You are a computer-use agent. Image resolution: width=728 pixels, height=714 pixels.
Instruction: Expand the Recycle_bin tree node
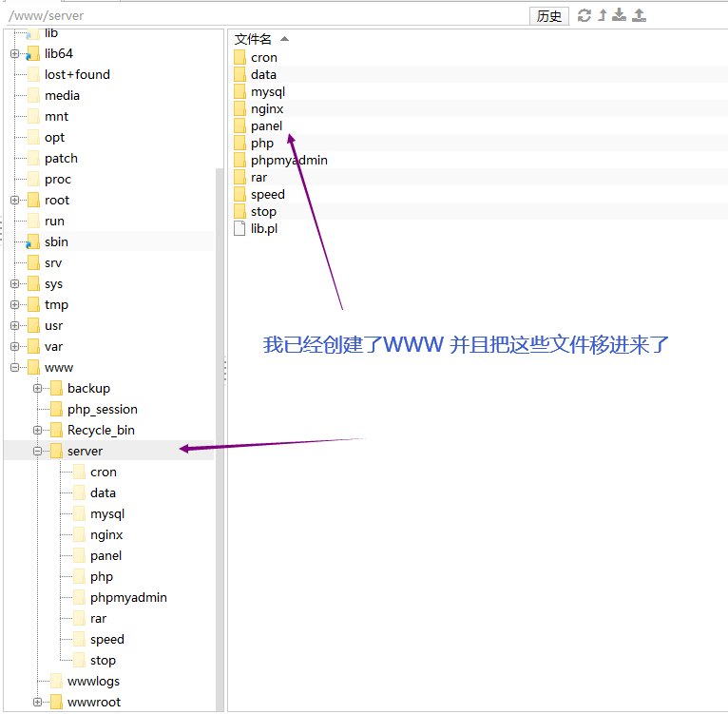38,431
